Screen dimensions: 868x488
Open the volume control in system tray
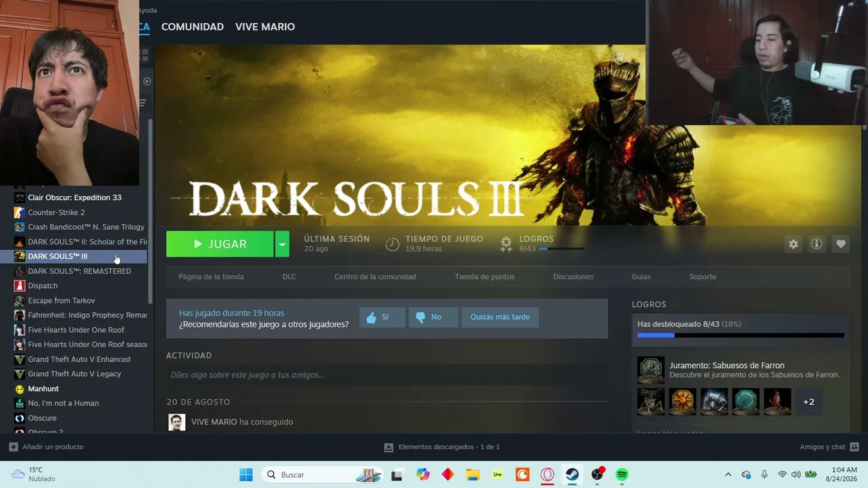(796, 475)
